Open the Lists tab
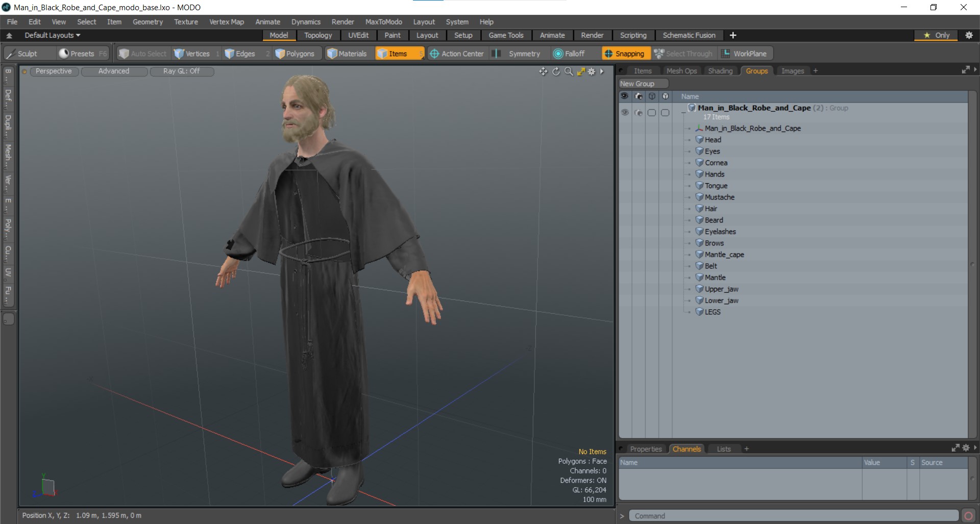Viewport: 980px width, 524px height. 724,449
